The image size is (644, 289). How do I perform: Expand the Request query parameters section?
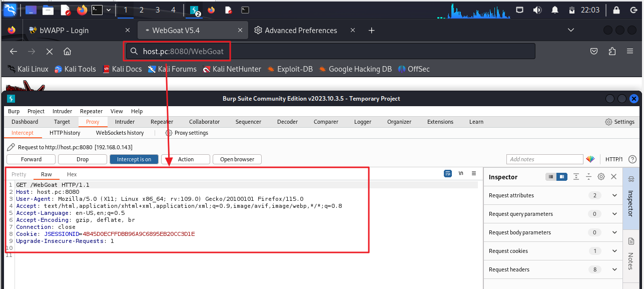coord(553,214)
